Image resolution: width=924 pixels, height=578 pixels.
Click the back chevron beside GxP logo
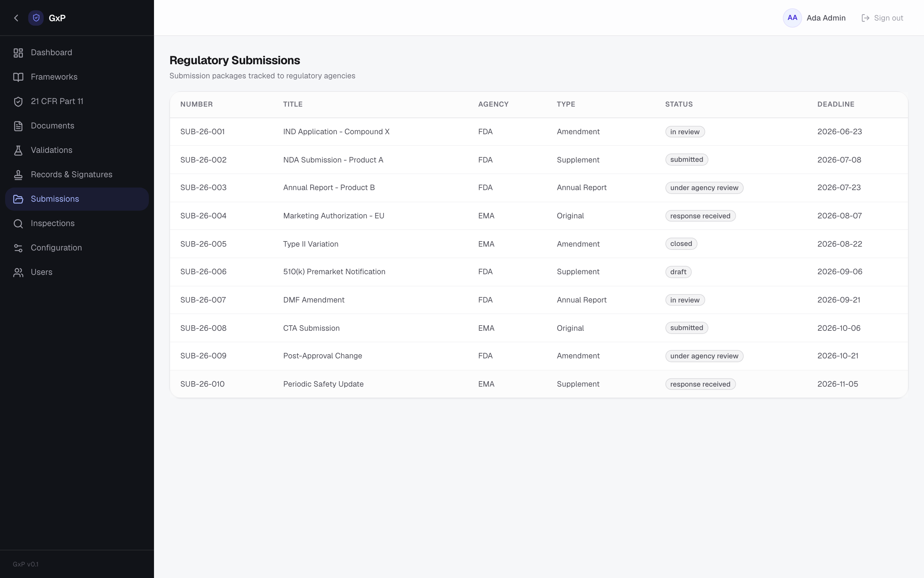pyautogui.click(x=16, y=18)
